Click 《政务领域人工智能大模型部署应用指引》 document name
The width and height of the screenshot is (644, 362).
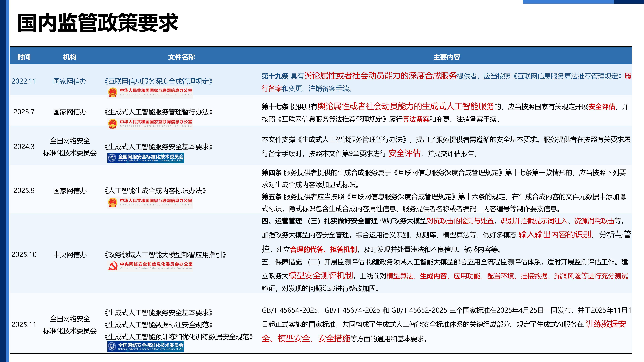tap(165, 255)
